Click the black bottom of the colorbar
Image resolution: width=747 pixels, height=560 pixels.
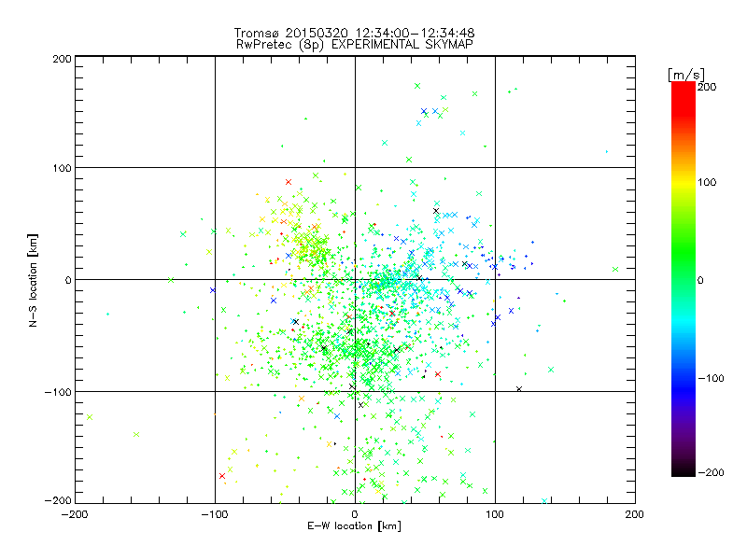[684, 469]
